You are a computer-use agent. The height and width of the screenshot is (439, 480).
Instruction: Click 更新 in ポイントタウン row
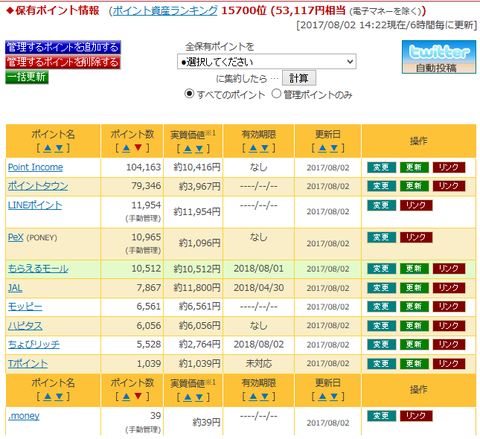click(x=414, y=186)
